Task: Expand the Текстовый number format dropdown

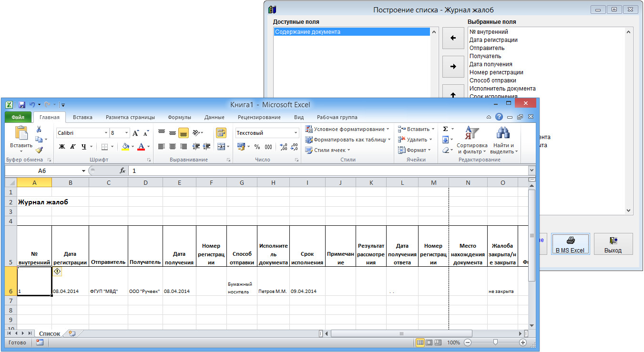Action: coord(295,133)
